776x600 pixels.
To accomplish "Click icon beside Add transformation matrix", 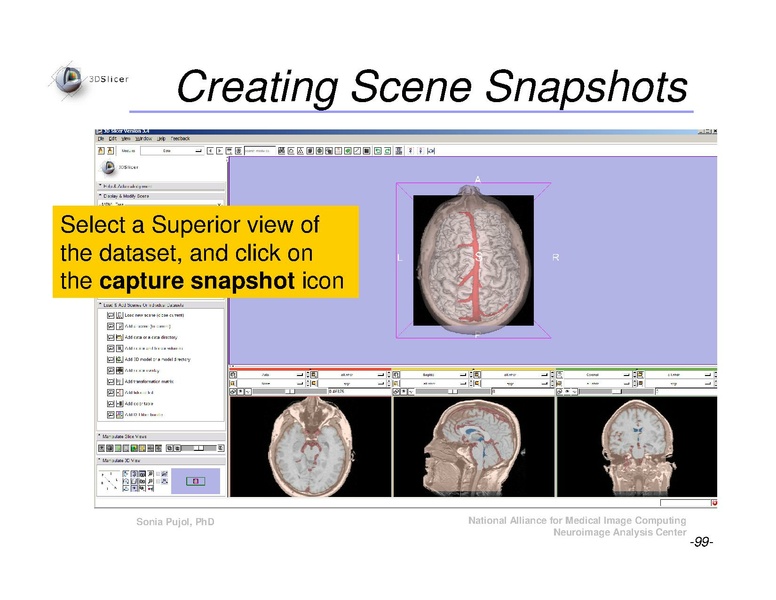I will 119,382.
